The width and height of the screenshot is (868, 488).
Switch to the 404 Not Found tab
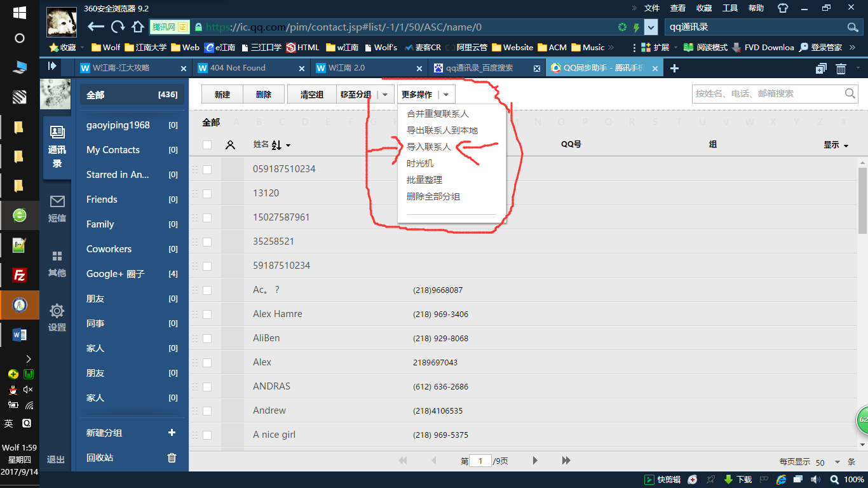click(238, 68)
